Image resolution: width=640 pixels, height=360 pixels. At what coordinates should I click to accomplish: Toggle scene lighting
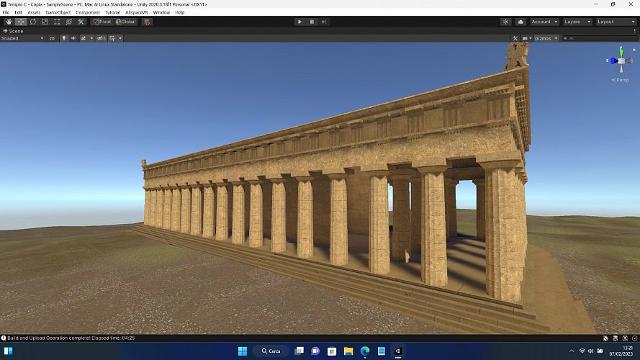[64, 38]
